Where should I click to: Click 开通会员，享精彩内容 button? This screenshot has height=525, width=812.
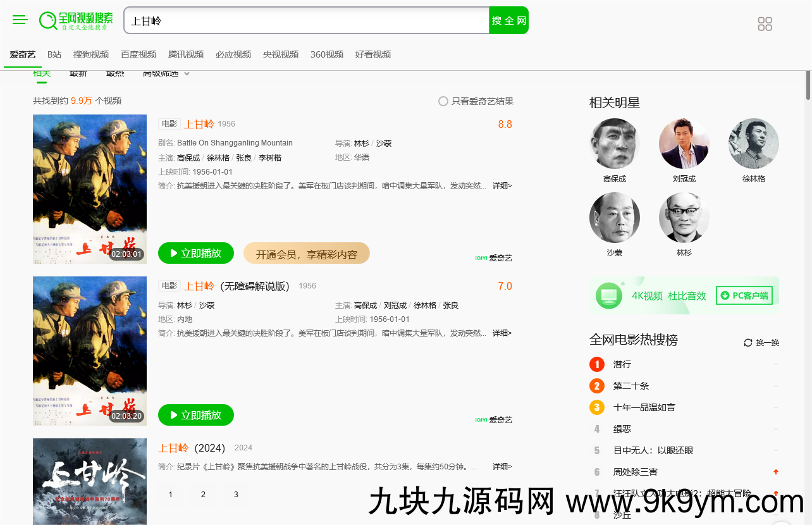click(x=307, y=254)
